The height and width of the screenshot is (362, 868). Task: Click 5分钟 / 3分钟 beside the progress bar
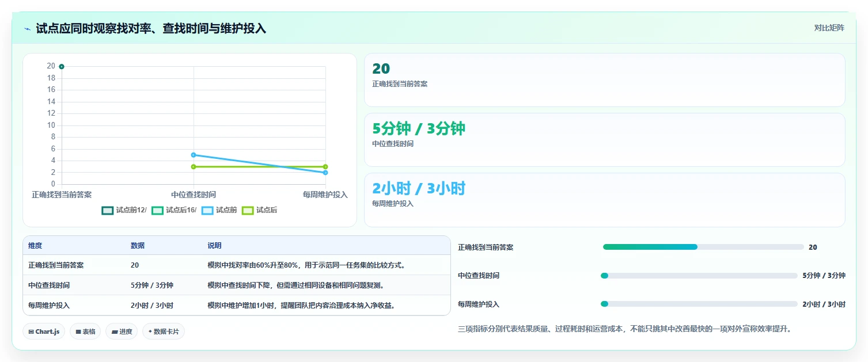coord(824,276)
